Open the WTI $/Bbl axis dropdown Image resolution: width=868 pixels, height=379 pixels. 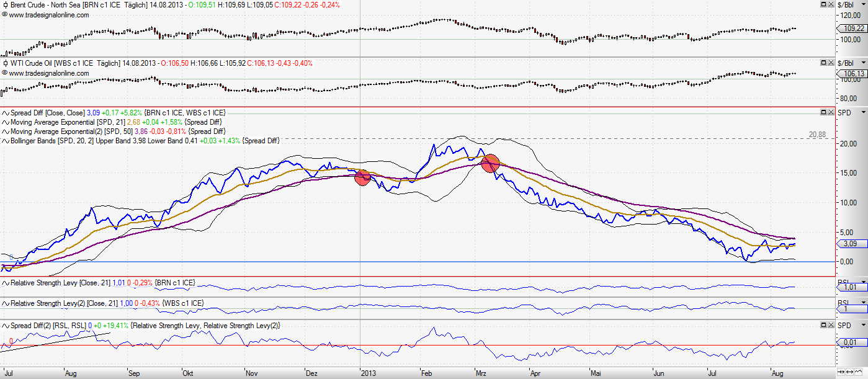862,63
